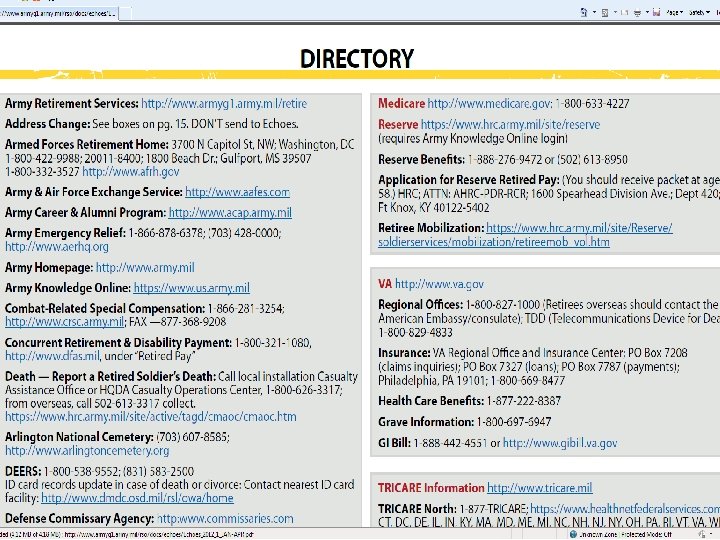720x540 pixels.
Task: Click the Read Mail icon
Action: click(x=624, y=12)
